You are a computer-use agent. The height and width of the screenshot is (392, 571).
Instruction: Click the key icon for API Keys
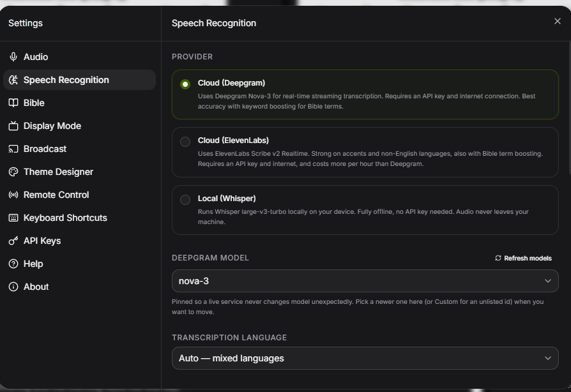[13, 241]
